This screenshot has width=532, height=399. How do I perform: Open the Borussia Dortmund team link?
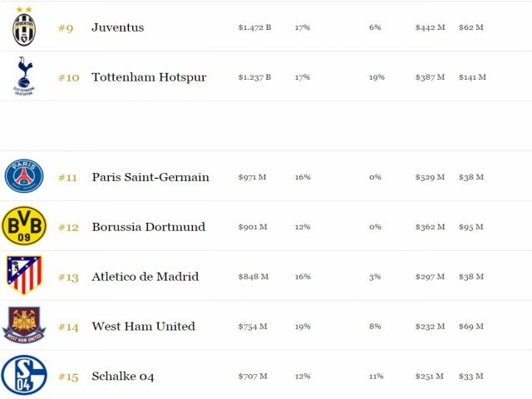[149, 227]
